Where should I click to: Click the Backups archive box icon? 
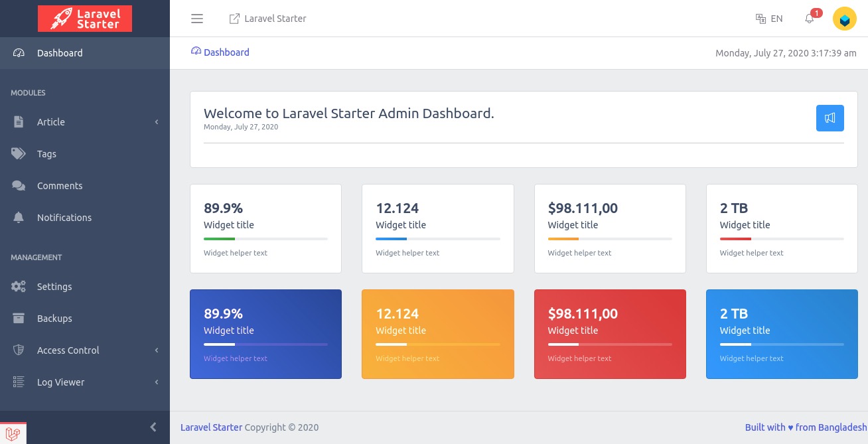(19, 319)
